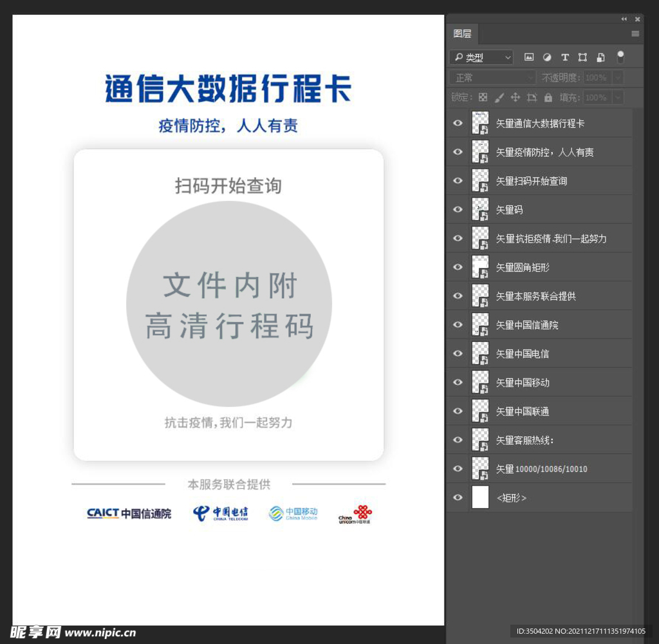Click the lock position icon

coord(515,97)
